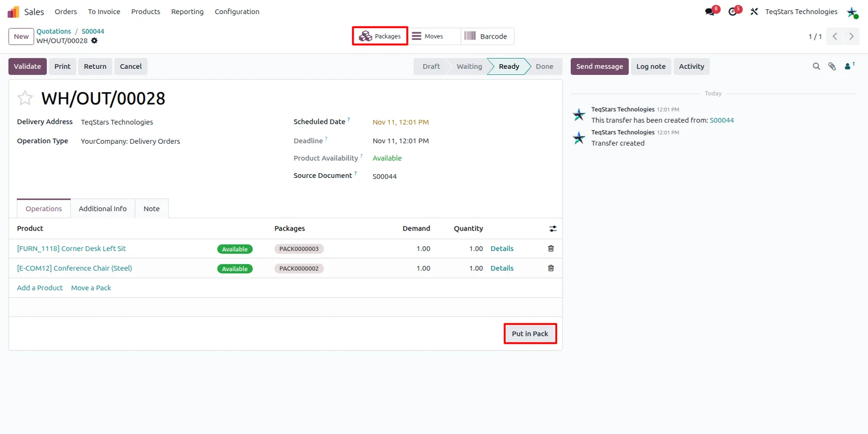The image size is (868, 434).
Task: Open the user avatar star icon menu
Action: pyautogui.click(x=852, y=12)
